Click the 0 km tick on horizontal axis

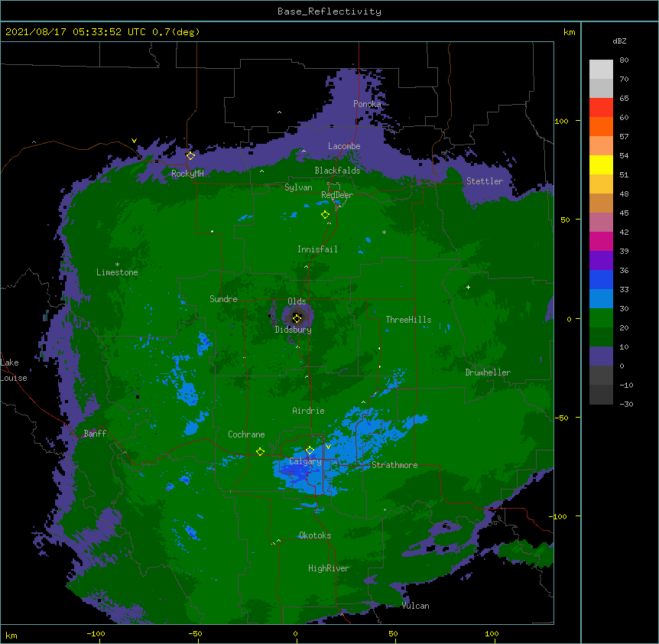[295, 633]
